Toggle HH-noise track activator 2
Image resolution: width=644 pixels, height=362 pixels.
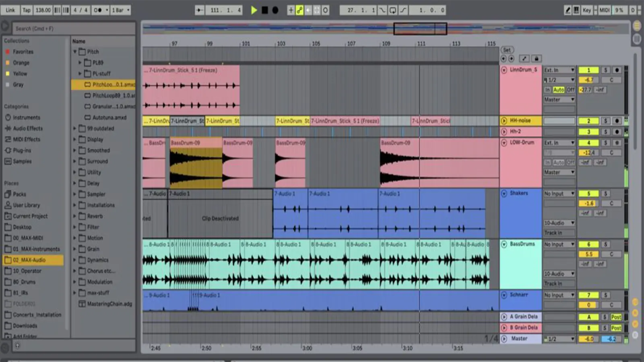[x=588, y=121]
